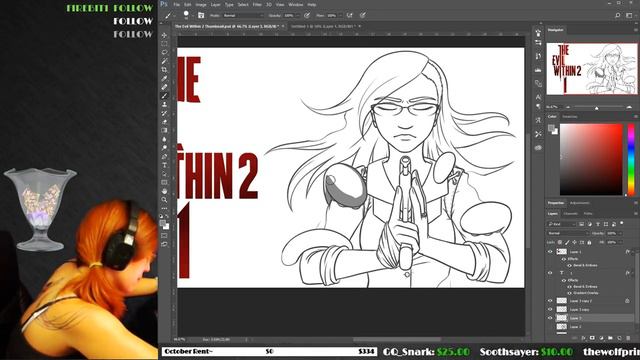Toggle pressure for opacity button
The height and width of the screenshot is (360, 640).
[x=307, y=16]
